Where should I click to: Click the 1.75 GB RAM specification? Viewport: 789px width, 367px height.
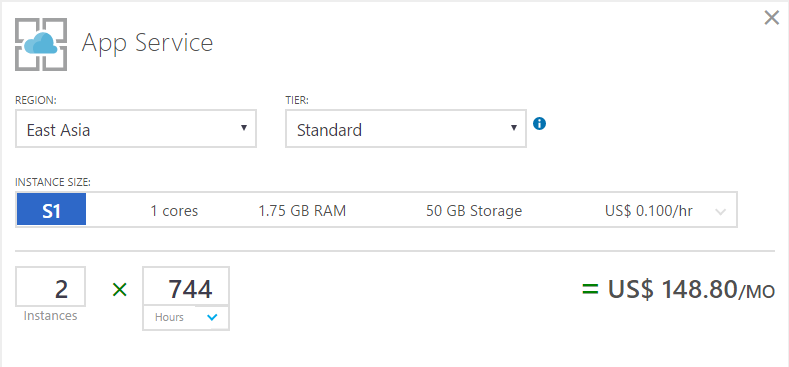[302, 210]
